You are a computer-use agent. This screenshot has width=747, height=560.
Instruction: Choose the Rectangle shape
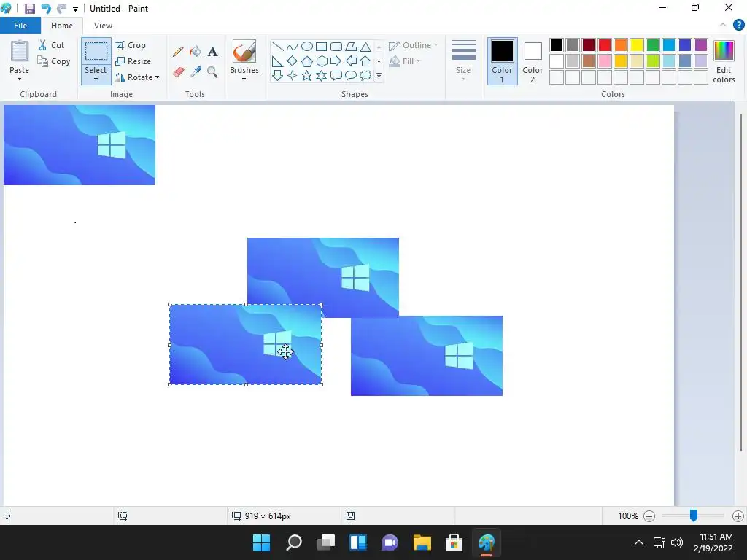coord(322,46)
